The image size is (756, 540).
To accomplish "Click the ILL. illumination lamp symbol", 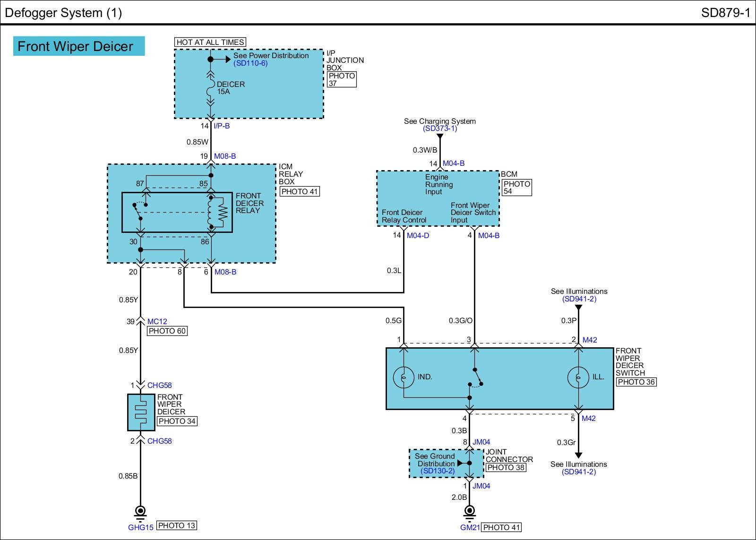I will pyautogui.click(x=578, y=377).
